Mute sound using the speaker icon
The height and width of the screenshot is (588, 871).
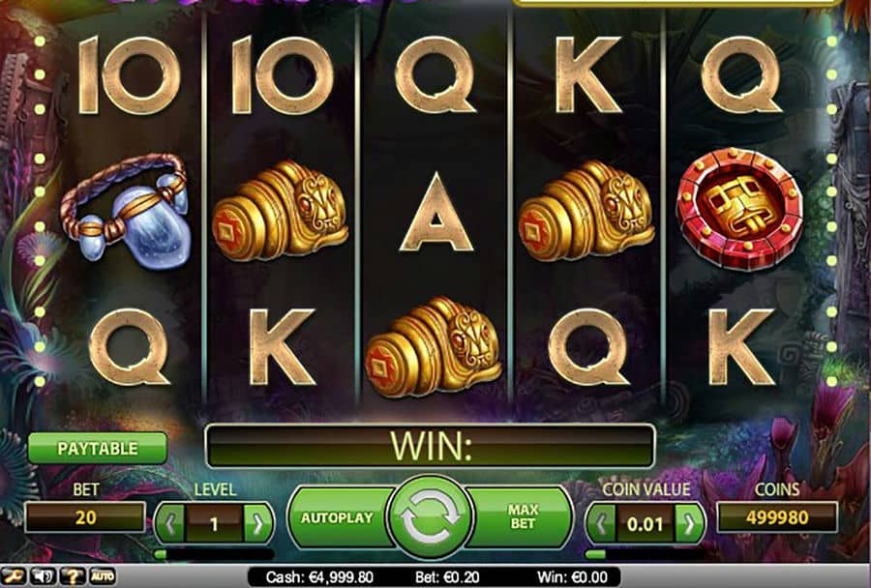point(43,576)
